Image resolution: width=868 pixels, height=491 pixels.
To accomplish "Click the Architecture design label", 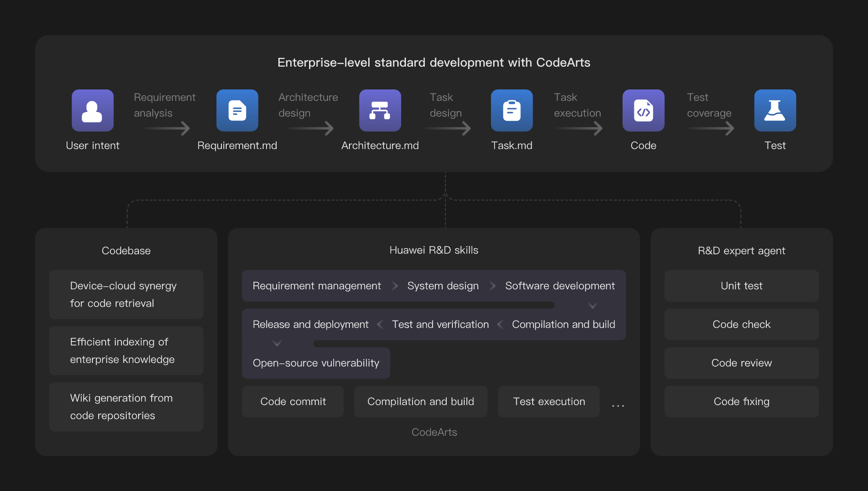I will (308, 105).
